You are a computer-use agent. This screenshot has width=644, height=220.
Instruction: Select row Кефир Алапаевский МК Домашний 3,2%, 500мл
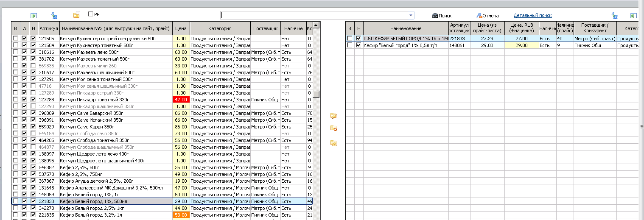coord(162,188)
